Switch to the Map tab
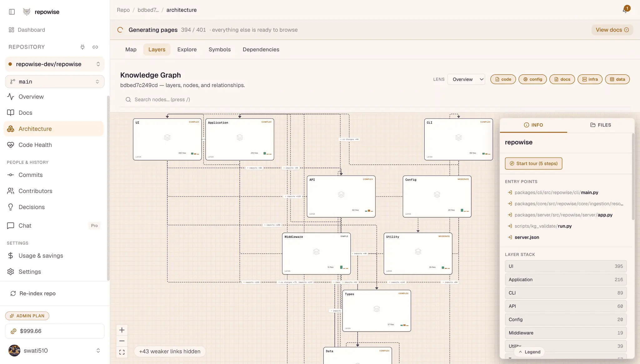Viewport: 640px width, 364px height. click(x=131, y=49)
